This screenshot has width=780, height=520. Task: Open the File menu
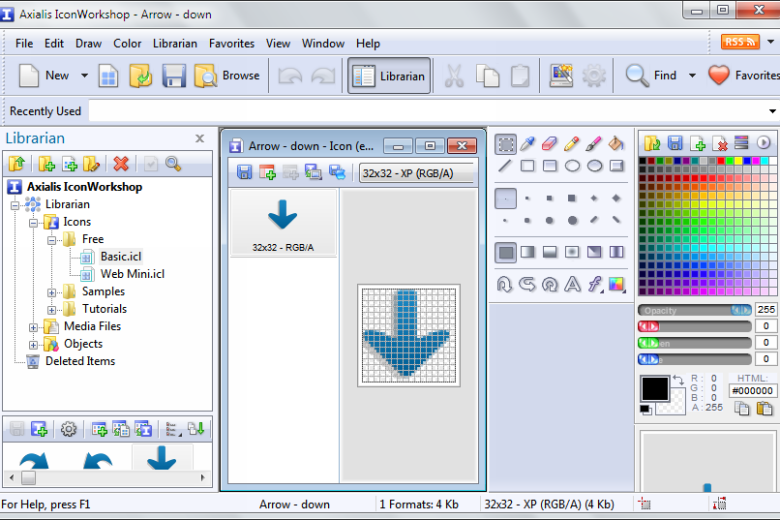(x=24, y=44)
